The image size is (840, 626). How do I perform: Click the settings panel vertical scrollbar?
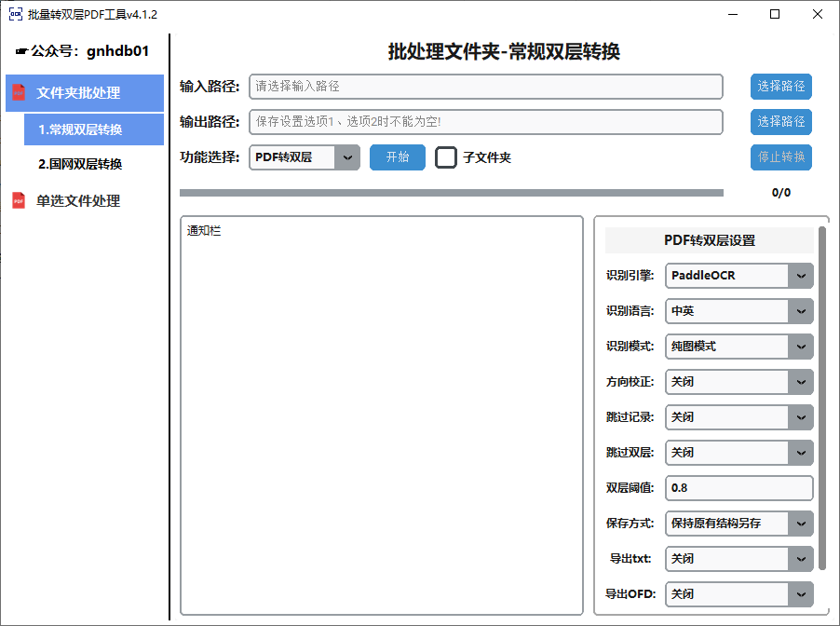coord(822,398)
